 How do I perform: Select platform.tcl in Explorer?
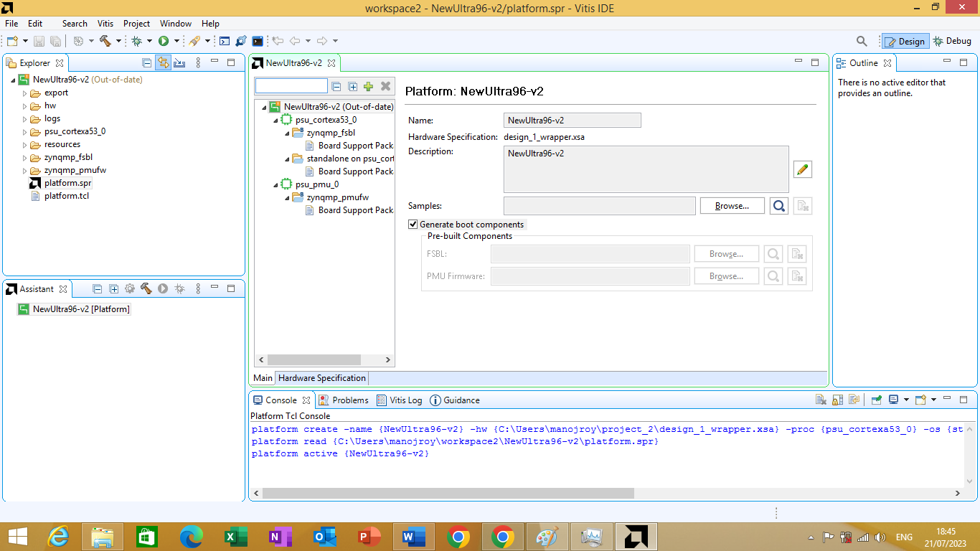[x=67, y=196]
